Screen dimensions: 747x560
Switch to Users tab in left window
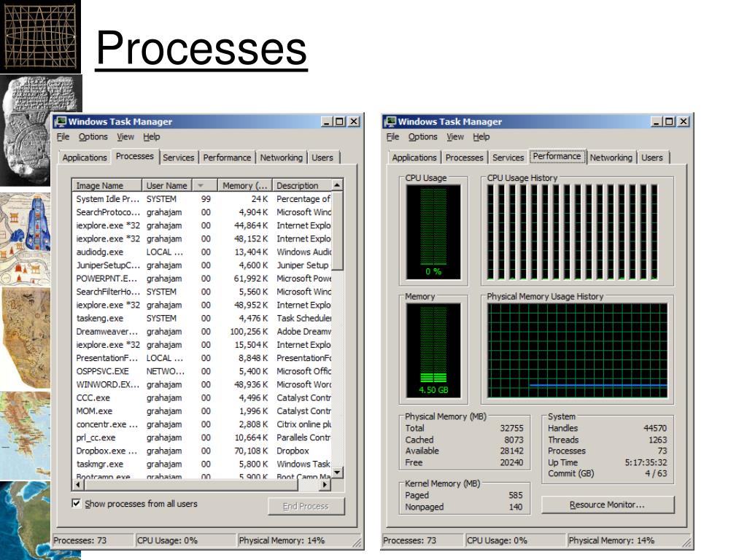pos(322,157)
